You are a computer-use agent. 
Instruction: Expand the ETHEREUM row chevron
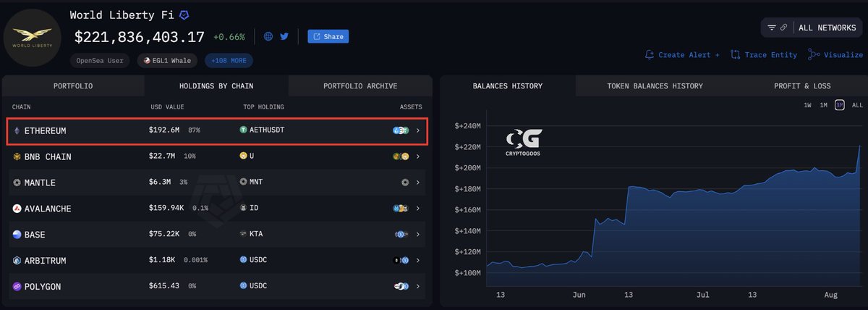click(x=418, y=130)
